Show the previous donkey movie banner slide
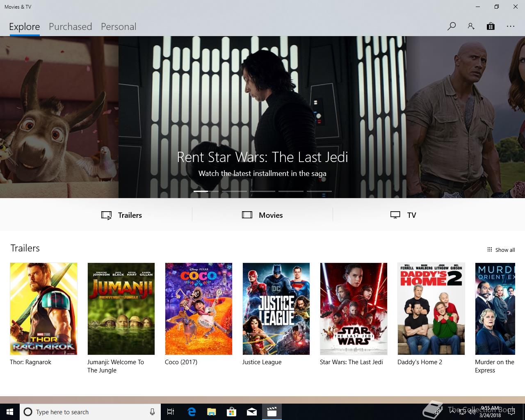Screen dimensions: 525x420 59,117
